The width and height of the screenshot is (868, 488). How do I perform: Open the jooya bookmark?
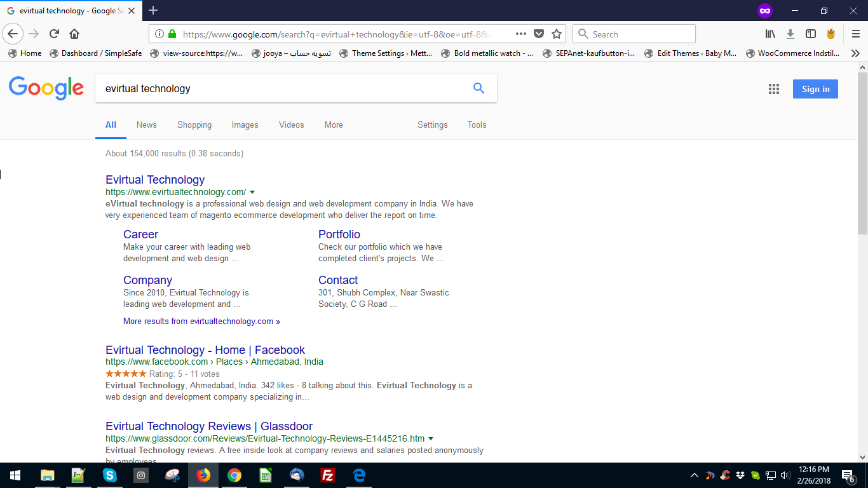point(291,53)
